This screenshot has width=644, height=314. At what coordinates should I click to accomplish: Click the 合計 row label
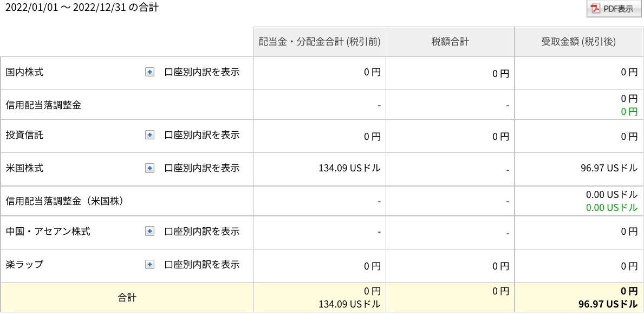pos(127,297)
